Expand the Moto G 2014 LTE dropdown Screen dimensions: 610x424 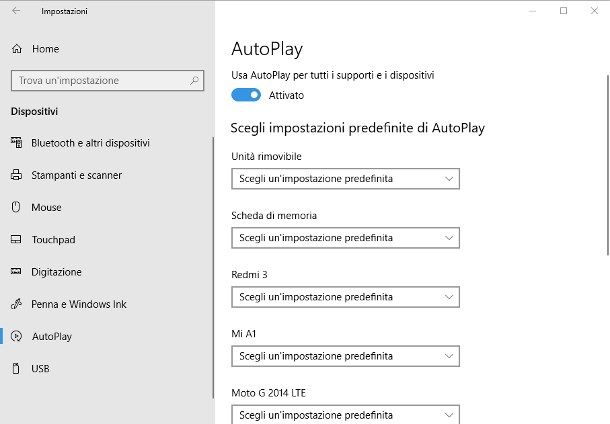tap(345, 414)
